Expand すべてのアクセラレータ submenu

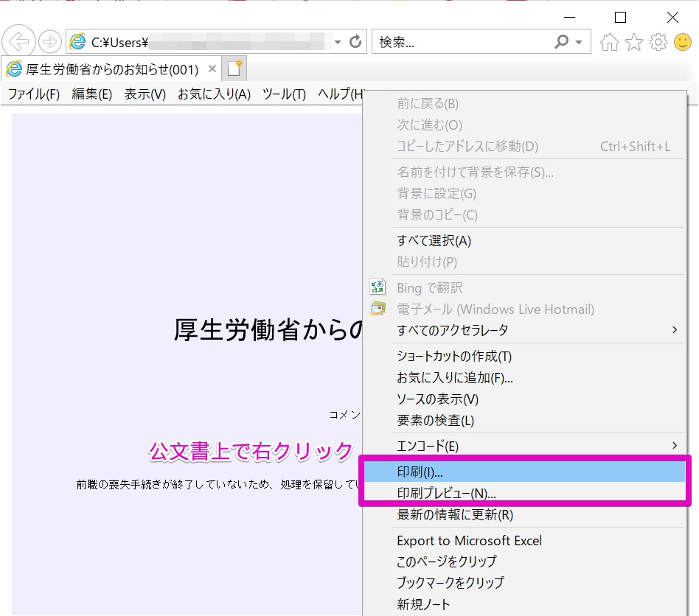(525, 330)
